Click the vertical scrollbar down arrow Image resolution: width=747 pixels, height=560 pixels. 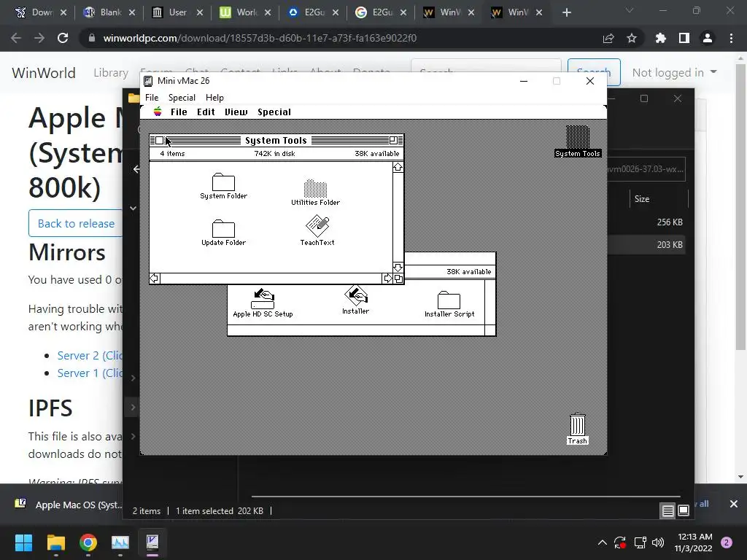point(398,267)
